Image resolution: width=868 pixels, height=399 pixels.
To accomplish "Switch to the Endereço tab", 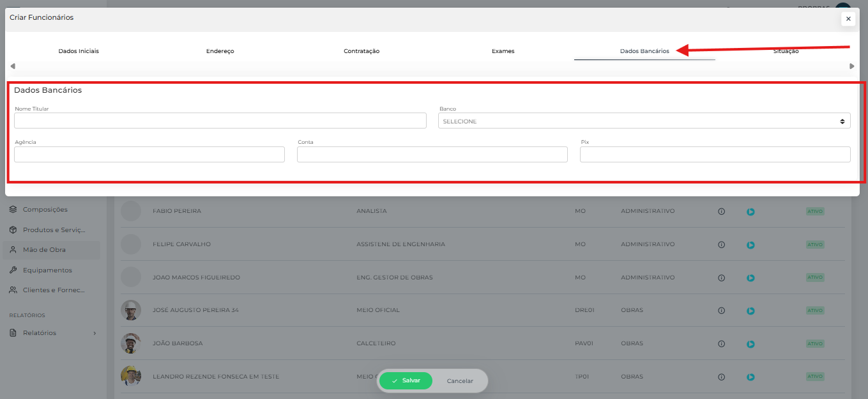I will 220,51.
